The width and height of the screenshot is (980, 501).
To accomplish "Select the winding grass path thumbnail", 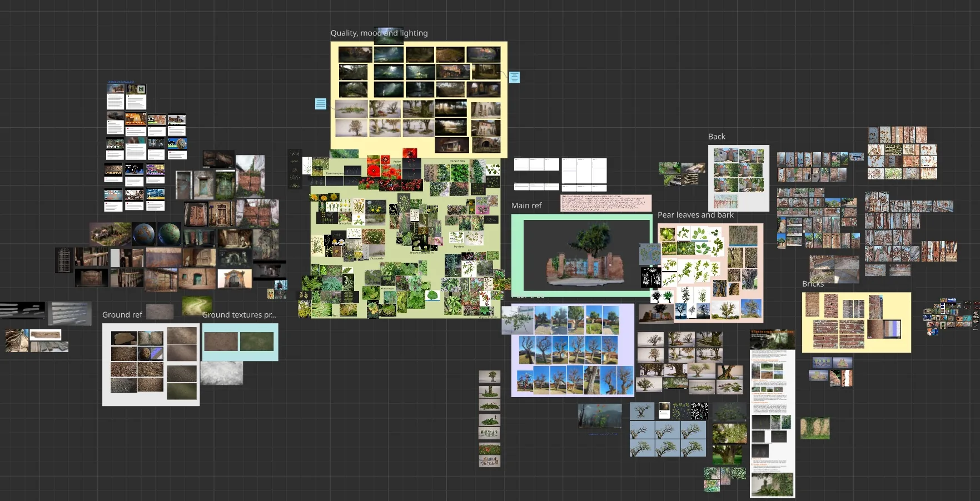I will (x=197, y=305).
